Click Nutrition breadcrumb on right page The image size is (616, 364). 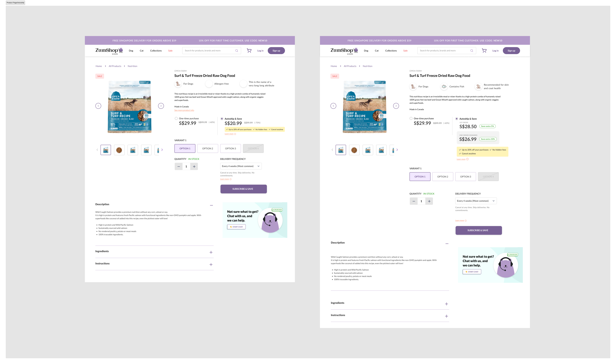point(367,66)
